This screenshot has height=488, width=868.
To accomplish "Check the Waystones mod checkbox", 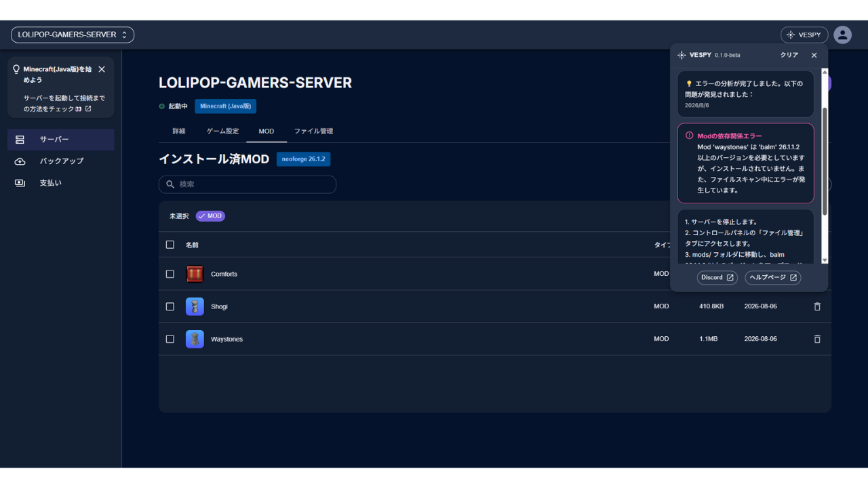I will pyautogui.click(x=170, y=339).
